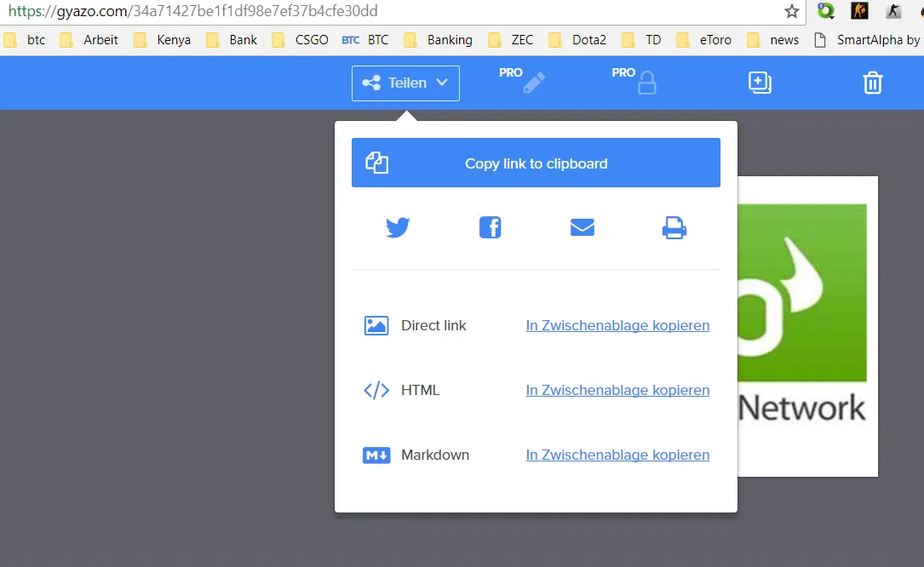
Task: Click the green Network logo image
Action: point(802,292)
